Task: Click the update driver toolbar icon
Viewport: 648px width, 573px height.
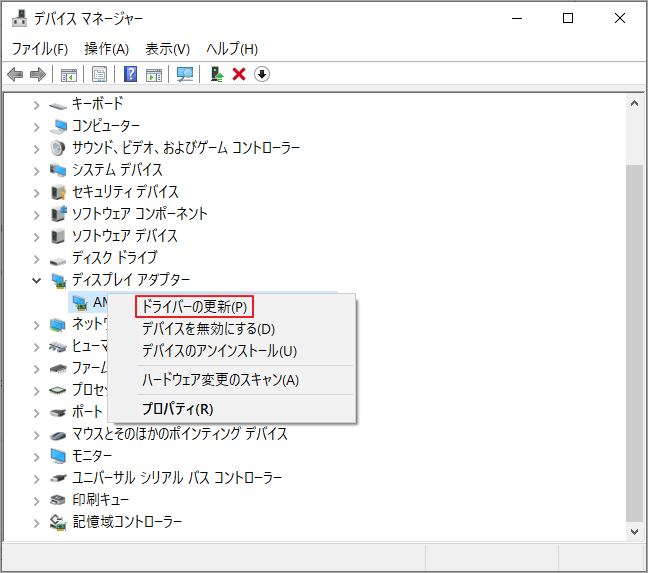Action: pos(217,74)
